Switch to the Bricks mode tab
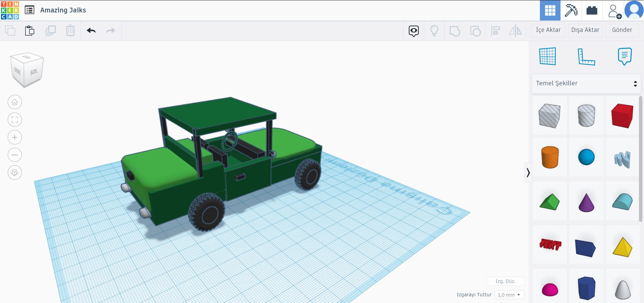The image size is (644, 303). 592,10
